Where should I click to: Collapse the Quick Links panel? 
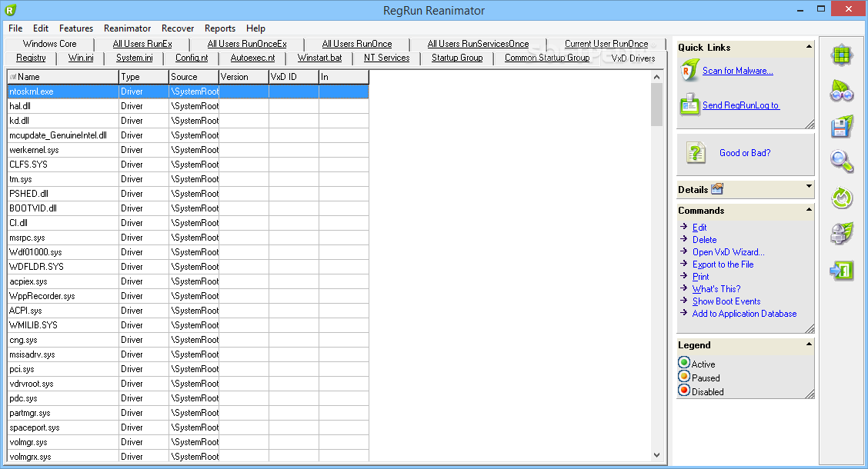(809, 46)
